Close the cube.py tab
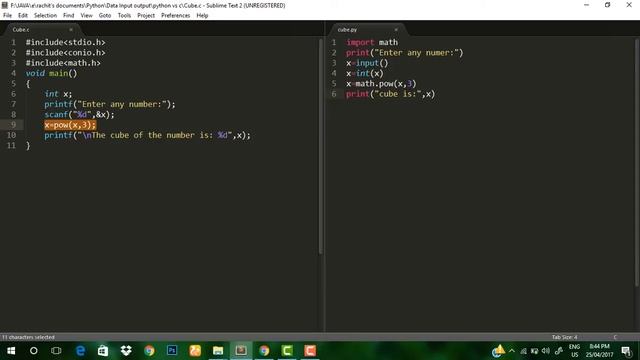Image resolution: width=640 pixels, height=360 pixels. [x=396, y=30]
